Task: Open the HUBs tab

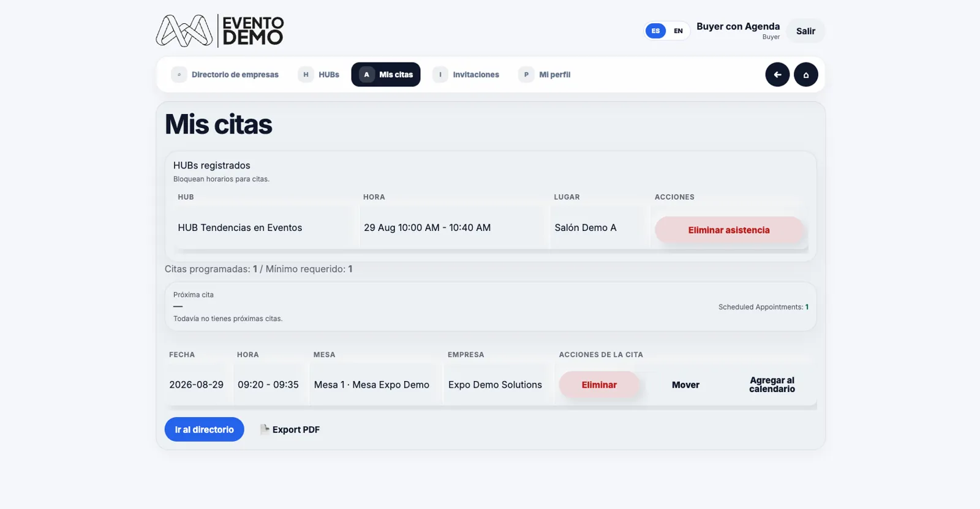Action: click(318, 75)
